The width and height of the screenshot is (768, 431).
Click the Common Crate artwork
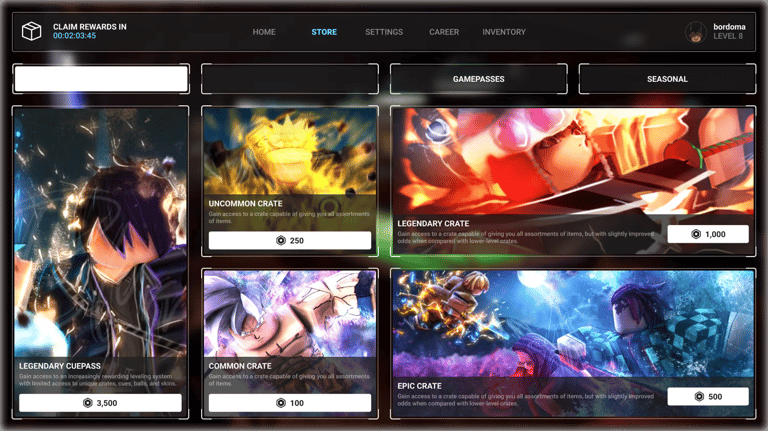coord(290,314)
